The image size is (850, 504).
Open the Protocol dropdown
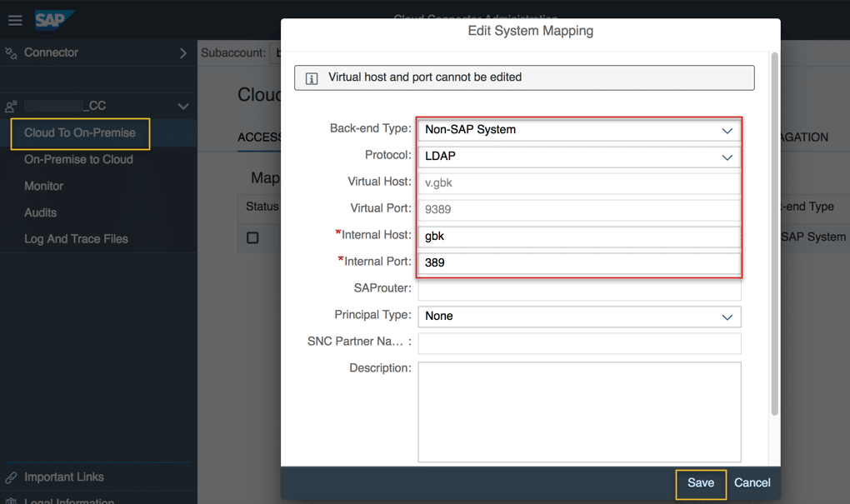[727, 157]
